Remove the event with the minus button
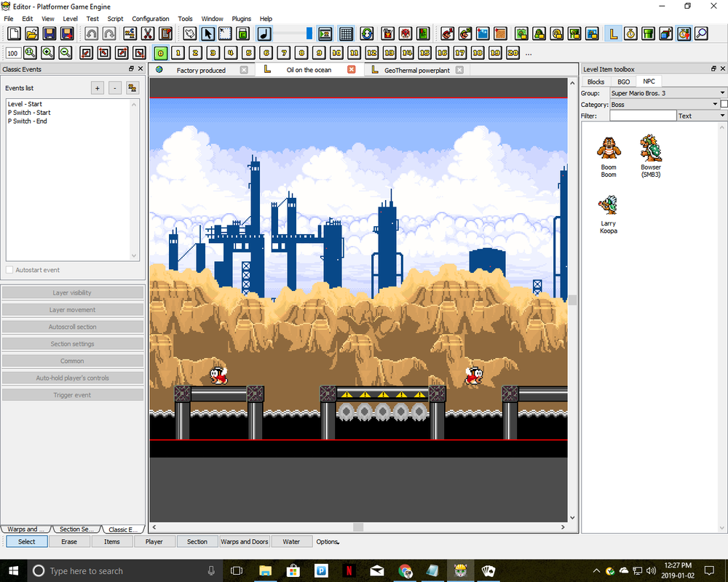Viewport: 728px width, 582px height. pos(115,88)
